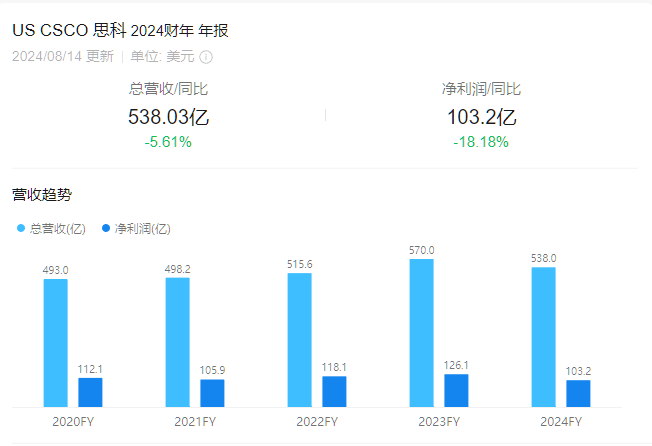652x446 pixels.
Task: Select the 2021FY revenue bar 498.2
Action: click(x=178, y=342)
